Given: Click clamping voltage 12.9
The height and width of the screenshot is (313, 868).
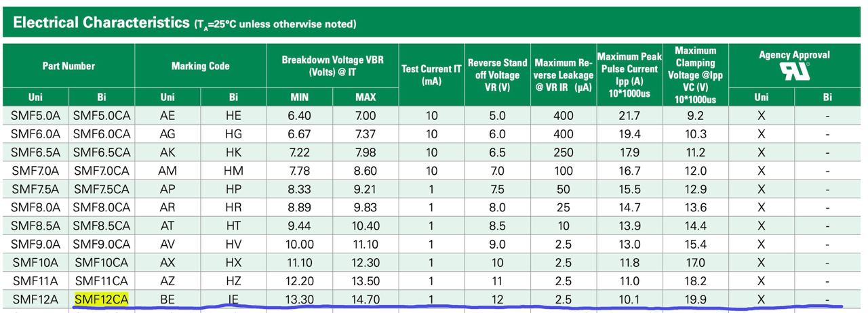Looking at the screenshot, I should [x=696, y=189].
